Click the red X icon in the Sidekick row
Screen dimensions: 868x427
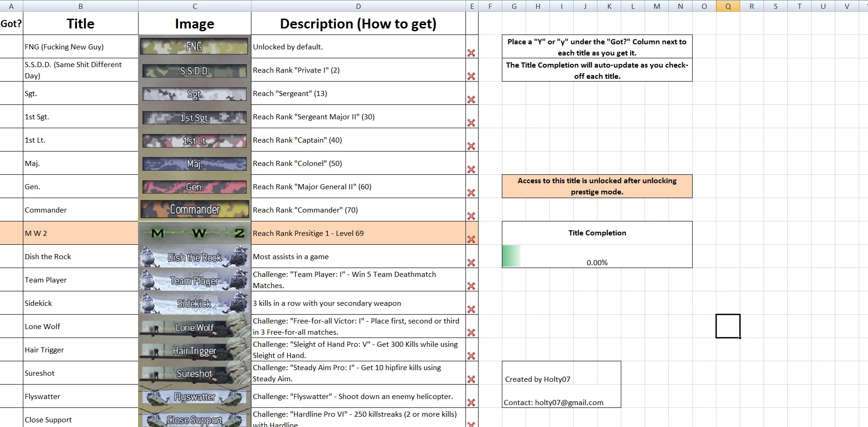click(x=471, y=310)
